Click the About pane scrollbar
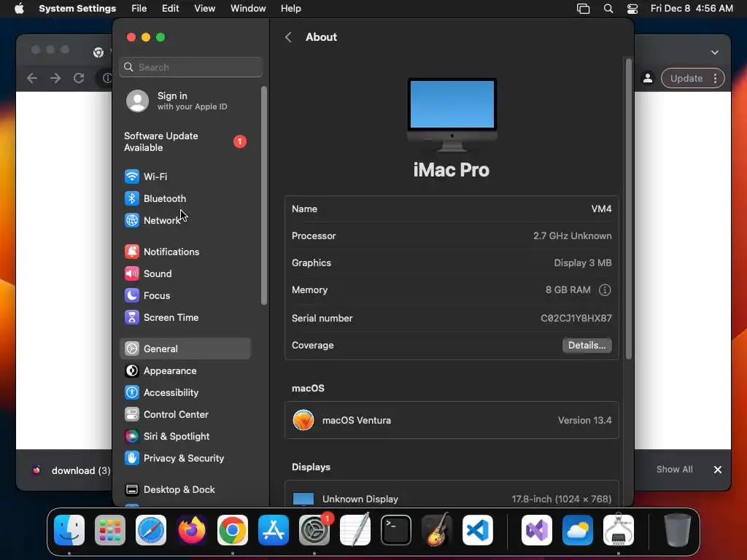 coord(628,209)
